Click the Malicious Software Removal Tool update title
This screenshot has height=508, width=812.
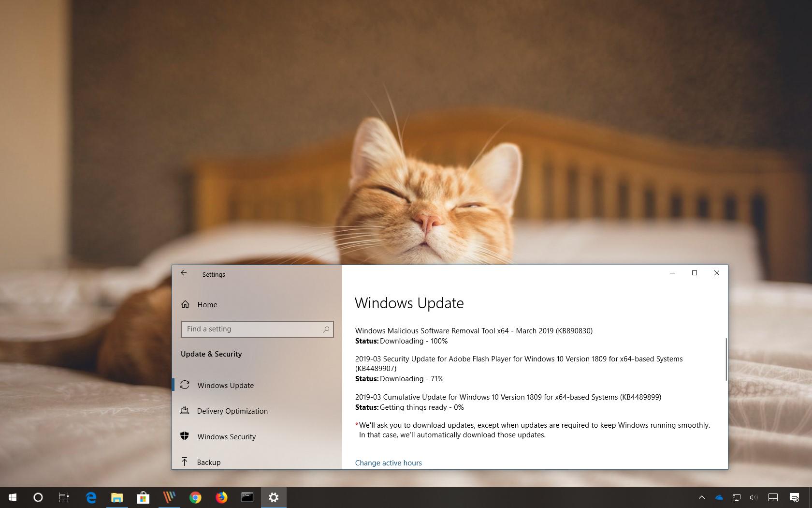pos(474,331)
